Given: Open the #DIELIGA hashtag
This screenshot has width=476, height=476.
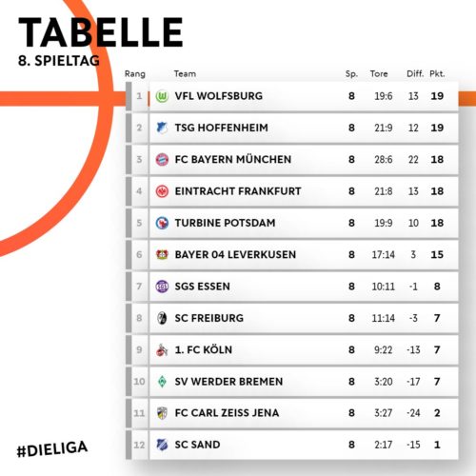Looking at the screenshot, I should coord(52,449).
